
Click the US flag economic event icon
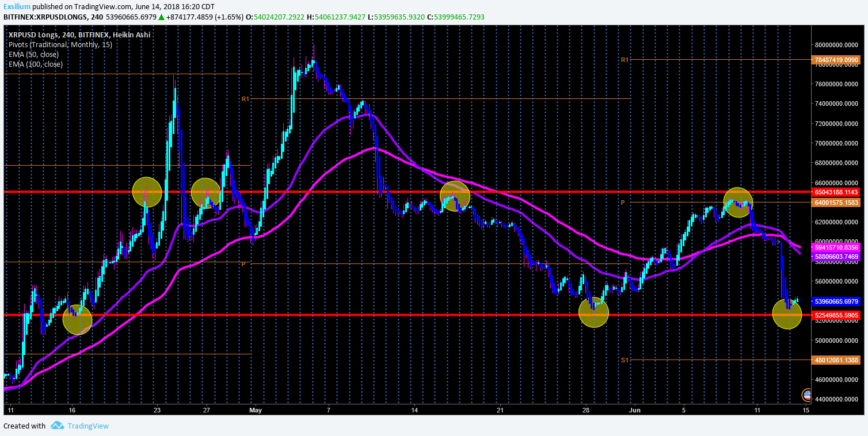(807, 395)
